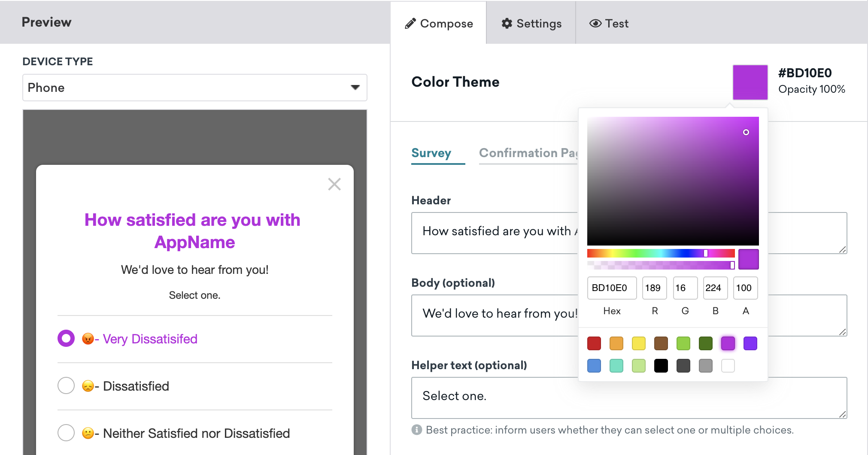Pick the yellow preset color swatch
The width and height of the screenshot is (868, 455).
coord(639,343)
